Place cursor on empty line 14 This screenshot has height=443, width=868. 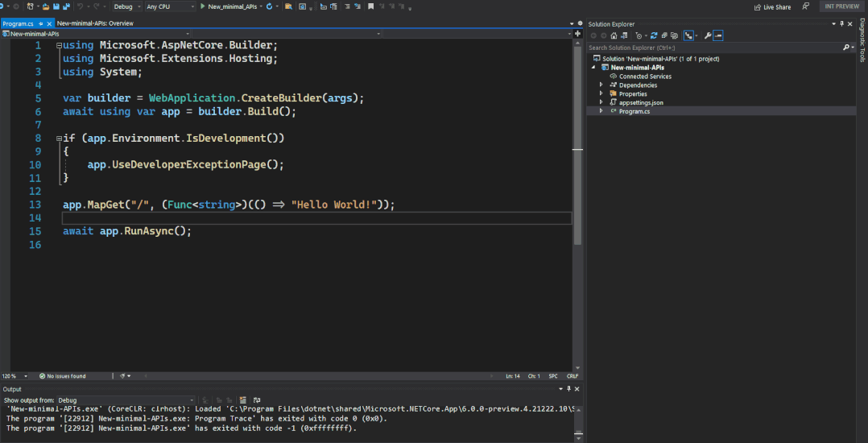click(316, 218)
